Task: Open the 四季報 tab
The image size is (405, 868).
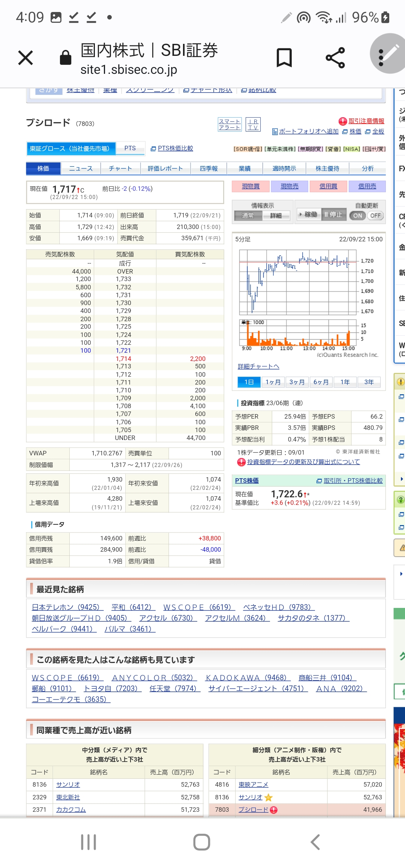Action: pos(209,169)
